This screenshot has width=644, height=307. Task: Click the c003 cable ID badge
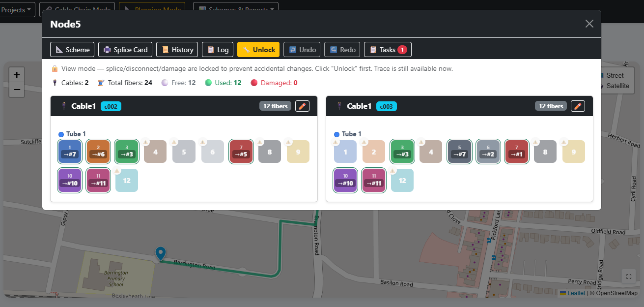[x=387, y=106]
